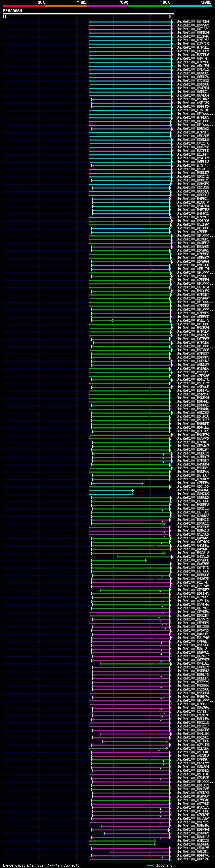Select hit label UniRef100_Q06765
The height and width of the screenshot is (868, 215).
coord(193,564)
